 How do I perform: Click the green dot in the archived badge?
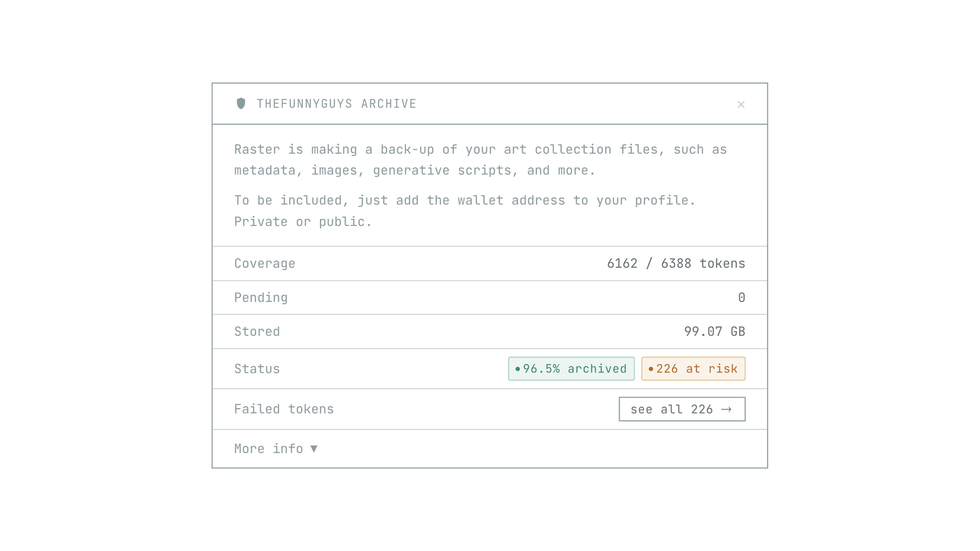[517, 369]
